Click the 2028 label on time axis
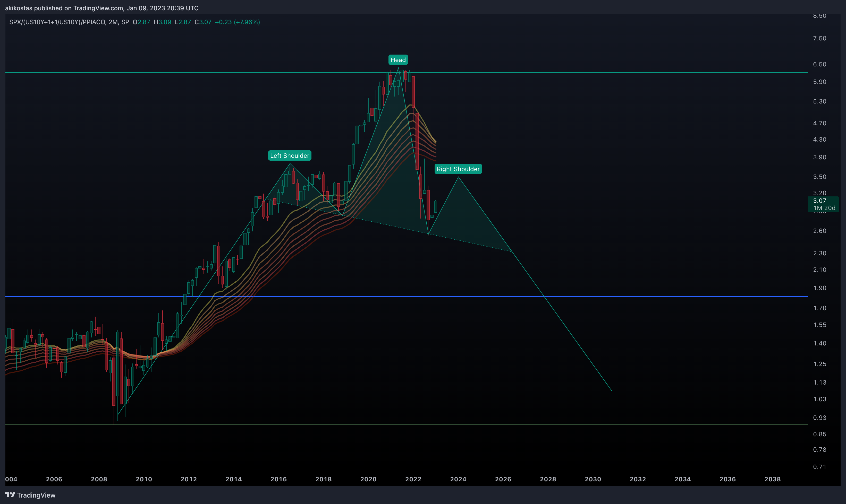 548,479
